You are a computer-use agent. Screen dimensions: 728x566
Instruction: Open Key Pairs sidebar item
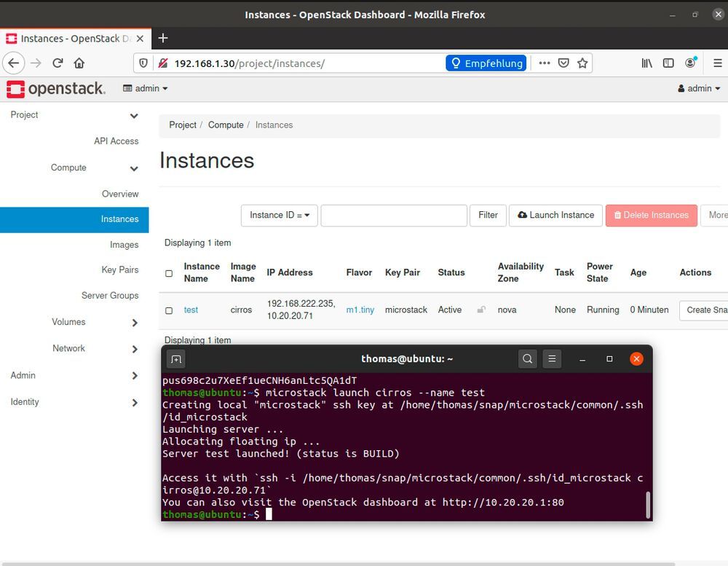click(119, 270)
